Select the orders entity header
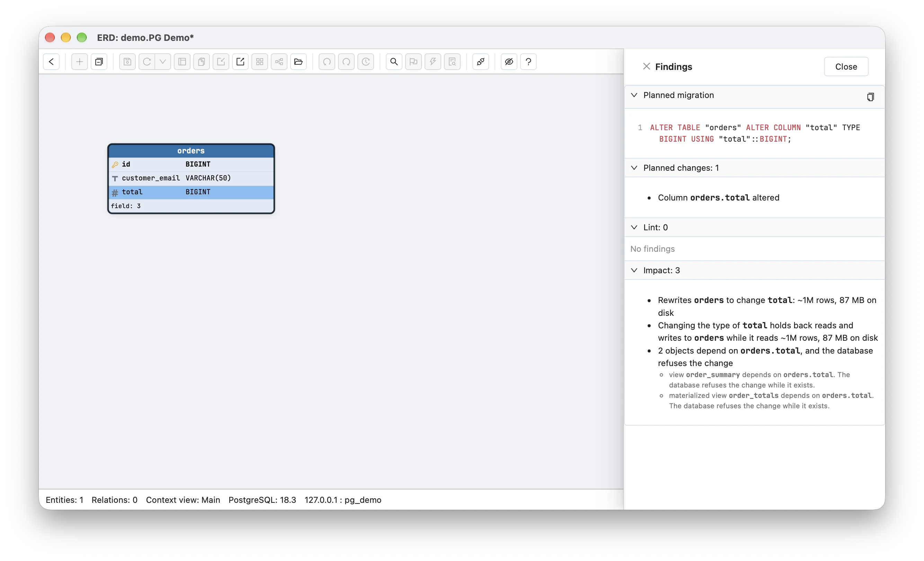 pyautogui.click(x=191, y=151)
